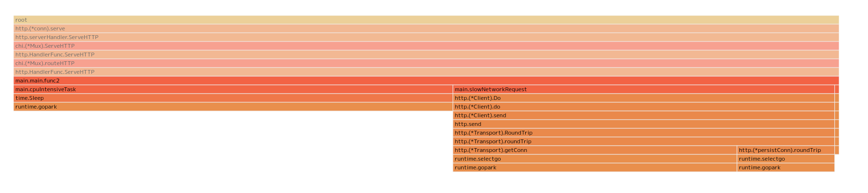Select the http.(*Client).Do frame

(644, 98)
